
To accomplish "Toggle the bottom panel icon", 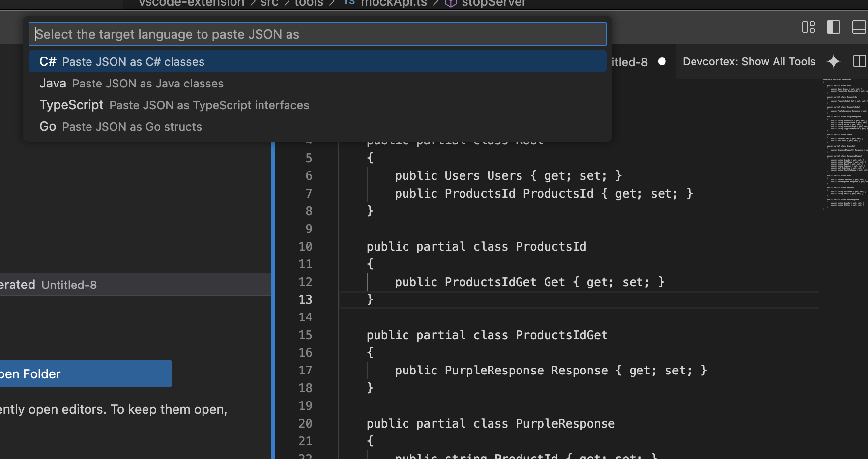I will (x=859, y=27).
